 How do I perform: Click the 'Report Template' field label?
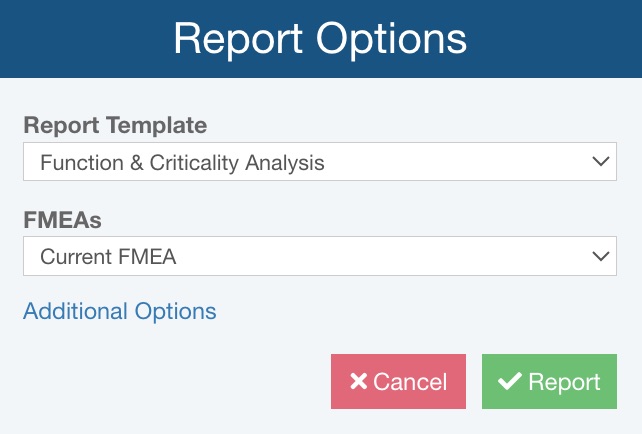[115, 126]
